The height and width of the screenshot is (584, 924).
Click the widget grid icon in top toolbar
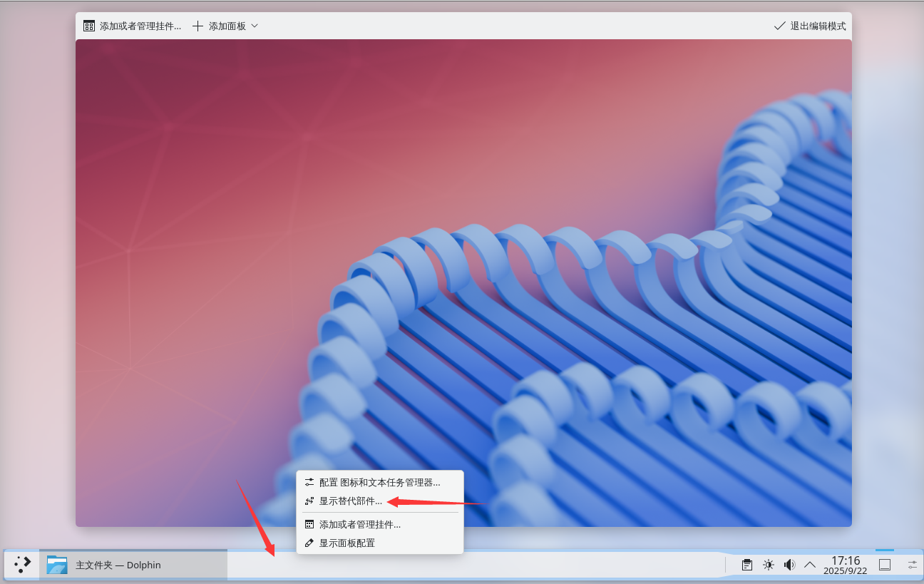89,26
